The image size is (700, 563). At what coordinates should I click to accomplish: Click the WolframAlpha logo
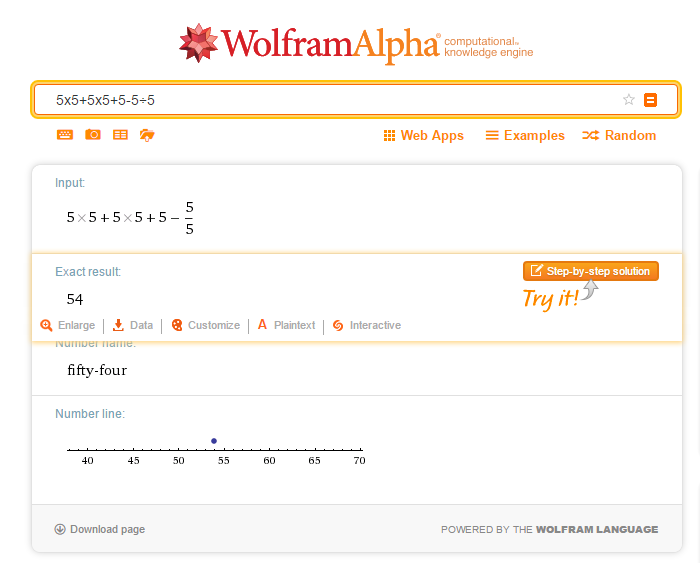(356, 44)
